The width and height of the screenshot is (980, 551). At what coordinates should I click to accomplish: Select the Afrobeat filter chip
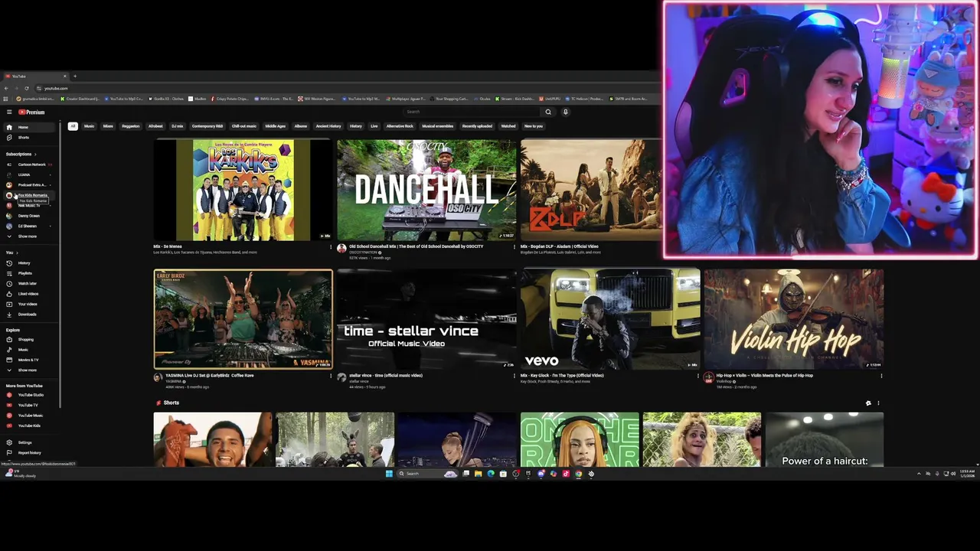(155, 126)
